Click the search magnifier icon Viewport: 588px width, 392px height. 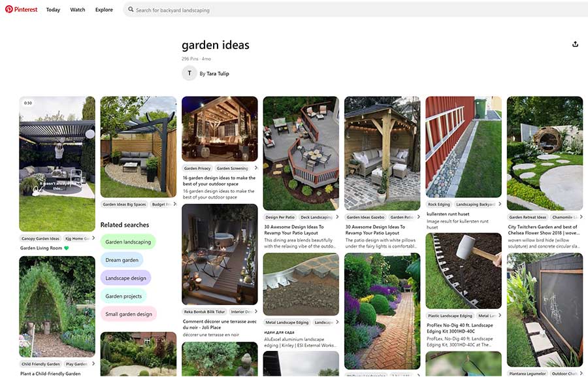tap(130, 9)
